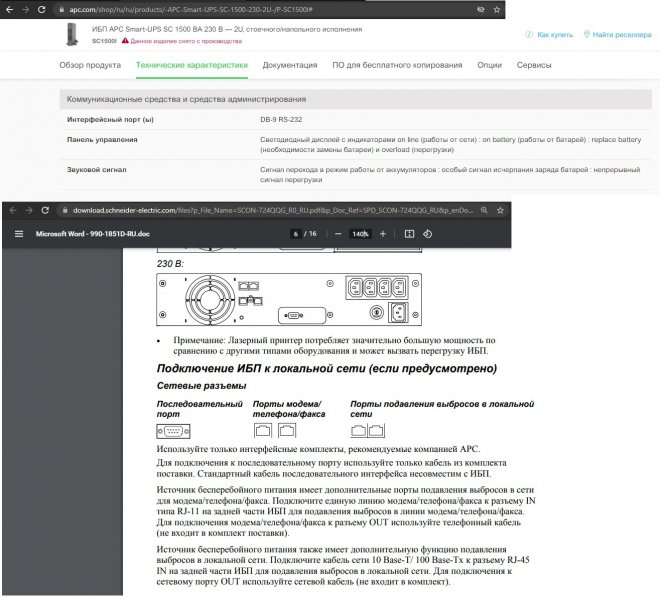Zoom out the PDF with the minus button
The image size is (660, 598).
point(338,234)
